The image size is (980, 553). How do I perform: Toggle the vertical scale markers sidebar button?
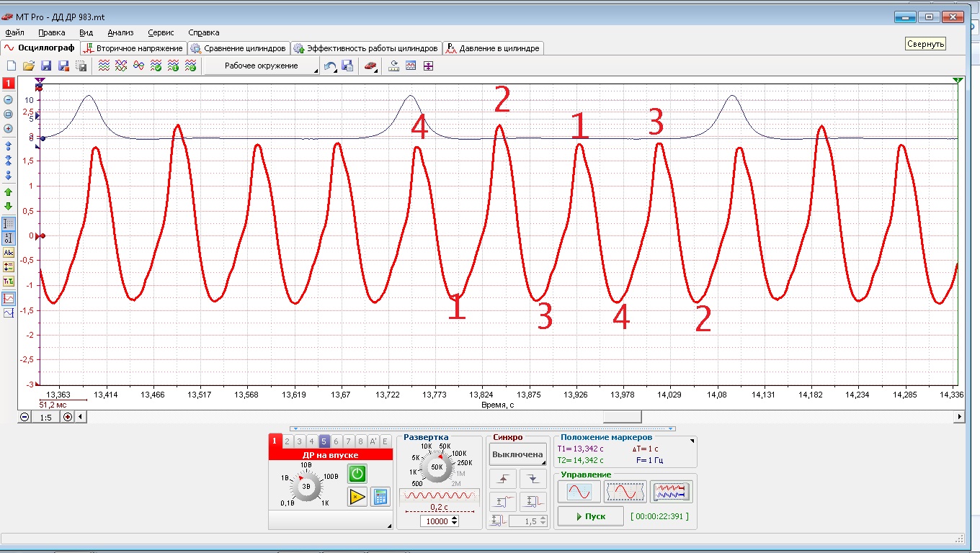[x=9, y=238]
